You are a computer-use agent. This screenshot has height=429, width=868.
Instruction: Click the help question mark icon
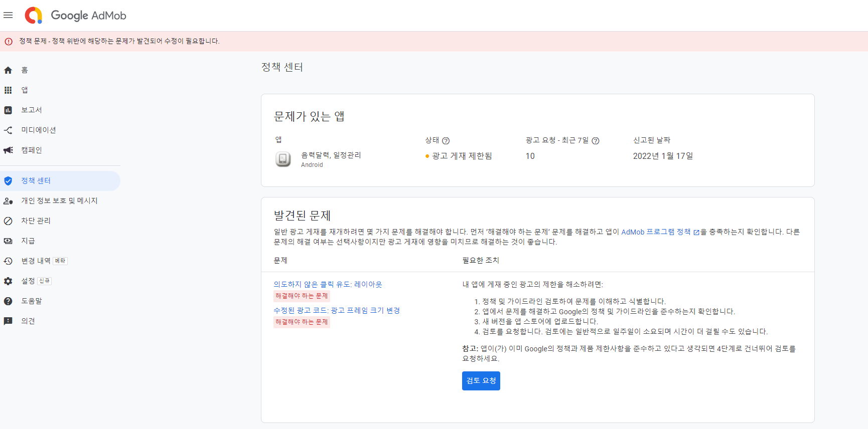(x=8, y=301)
